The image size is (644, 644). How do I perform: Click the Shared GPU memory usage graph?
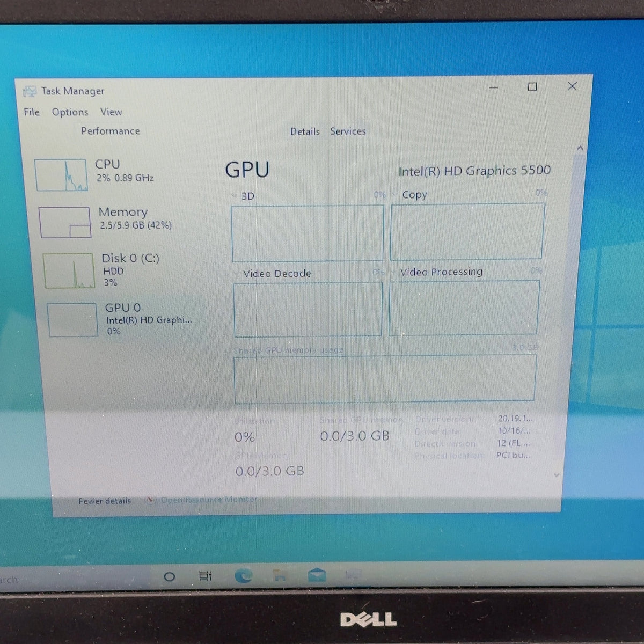click(x=385, y=379)
